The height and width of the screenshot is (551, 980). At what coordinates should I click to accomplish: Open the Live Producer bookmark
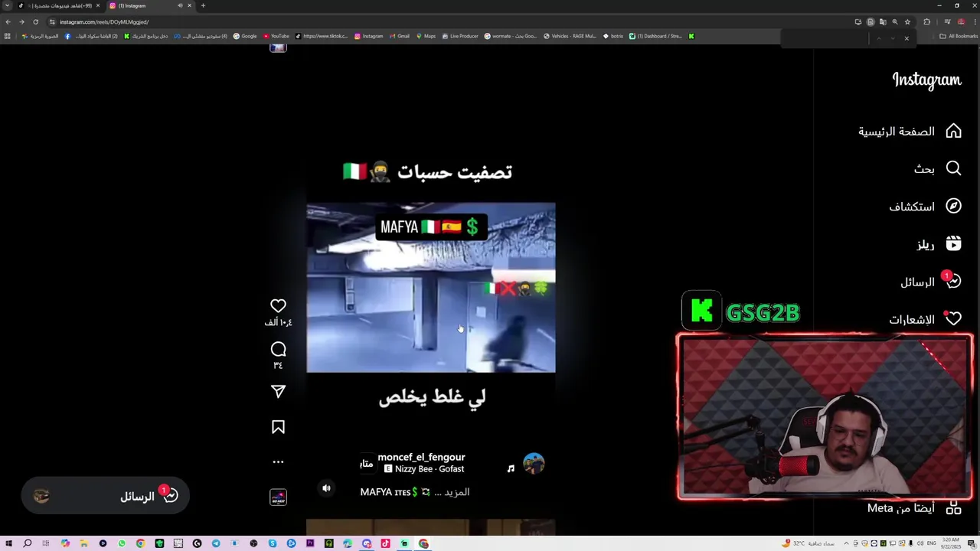click(x=460, y=36)
